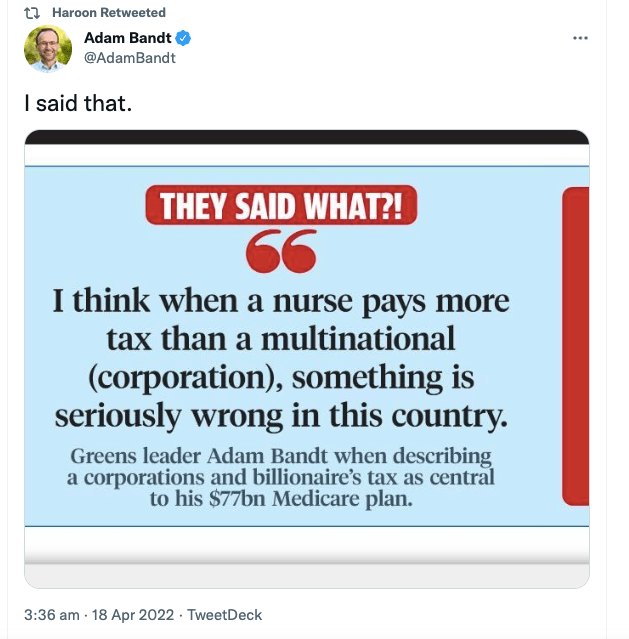Click the blue verified badge
Screen dimensions: 629x639
[x=184, y=39]
